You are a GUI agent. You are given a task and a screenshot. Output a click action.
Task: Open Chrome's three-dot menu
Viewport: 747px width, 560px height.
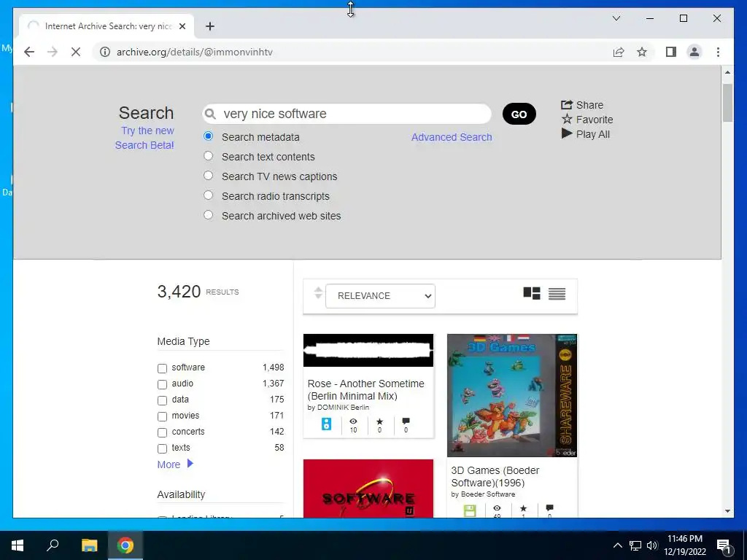click(718, 52)
